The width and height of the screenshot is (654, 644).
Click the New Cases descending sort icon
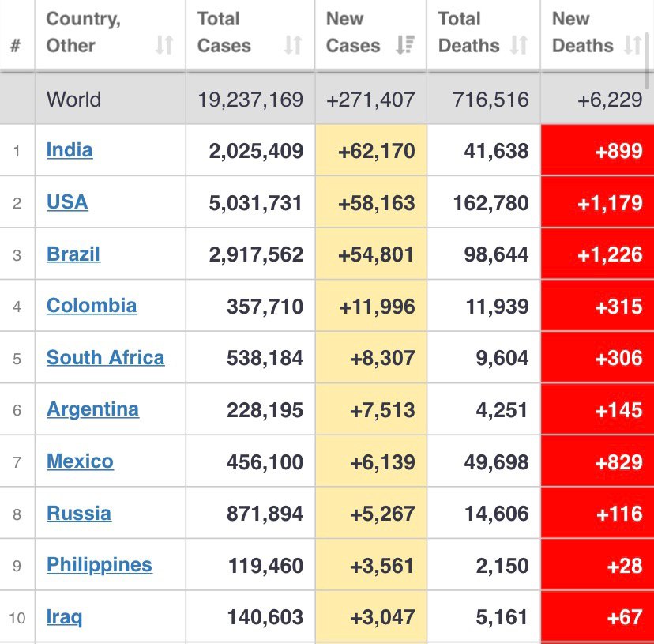(x=405, y=45)
